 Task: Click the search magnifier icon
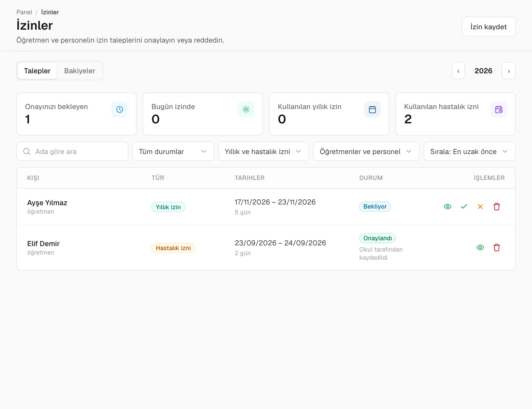coord(27,151)
